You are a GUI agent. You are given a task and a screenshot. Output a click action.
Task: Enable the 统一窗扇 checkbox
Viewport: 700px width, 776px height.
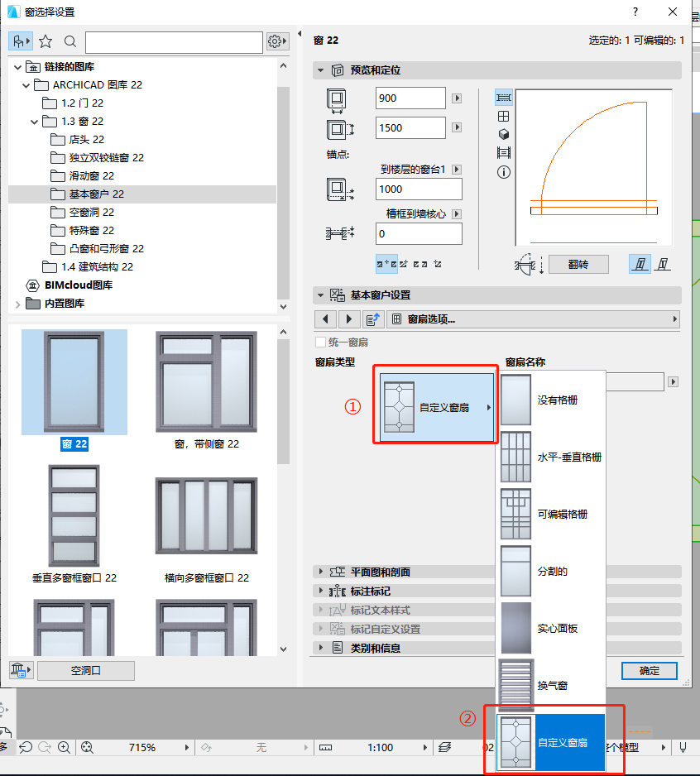pos(319,342)
